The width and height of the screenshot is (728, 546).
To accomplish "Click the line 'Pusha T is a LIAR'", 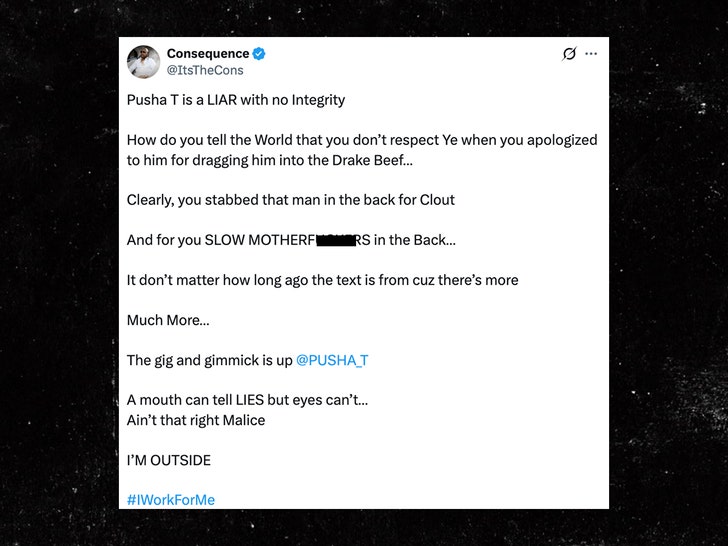I will pos(236,100).
